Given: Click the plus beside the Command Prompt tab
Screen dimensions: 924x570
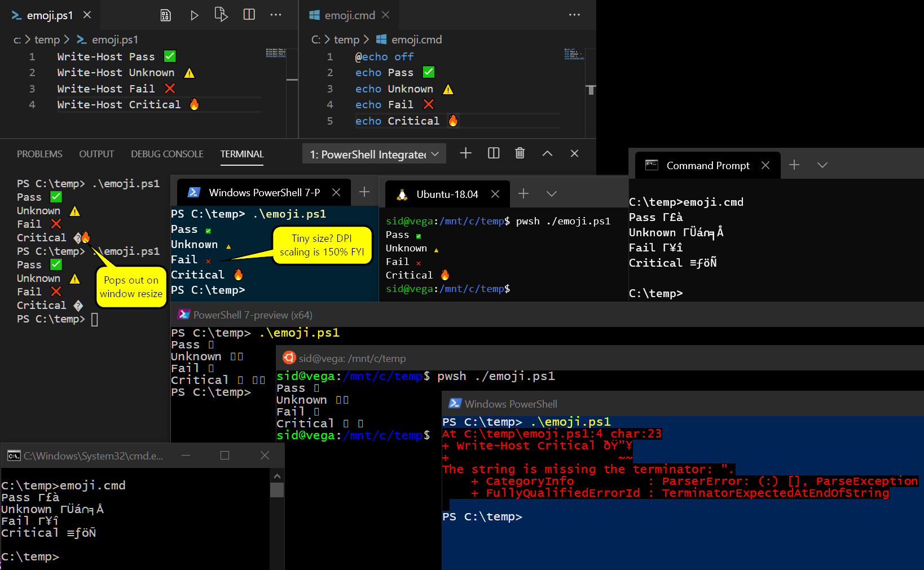Looking at the screenshot, I should (794, 165).
